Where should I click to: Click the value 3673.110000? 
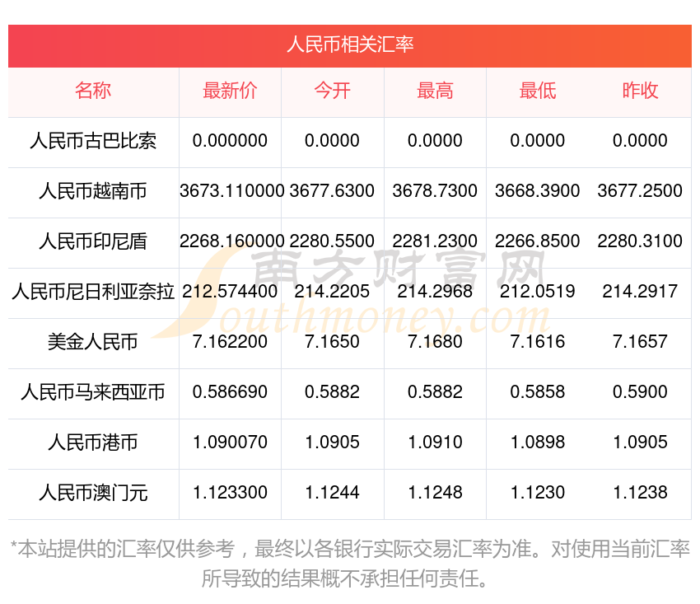[x=231, y=191]
